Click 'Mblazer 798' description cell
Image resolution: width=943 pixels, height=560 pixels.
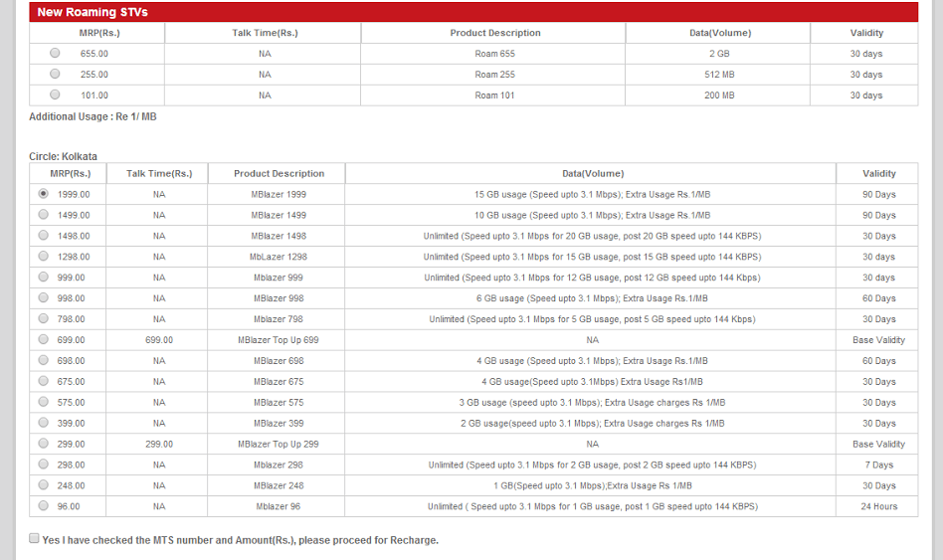[x=279, y=319]
